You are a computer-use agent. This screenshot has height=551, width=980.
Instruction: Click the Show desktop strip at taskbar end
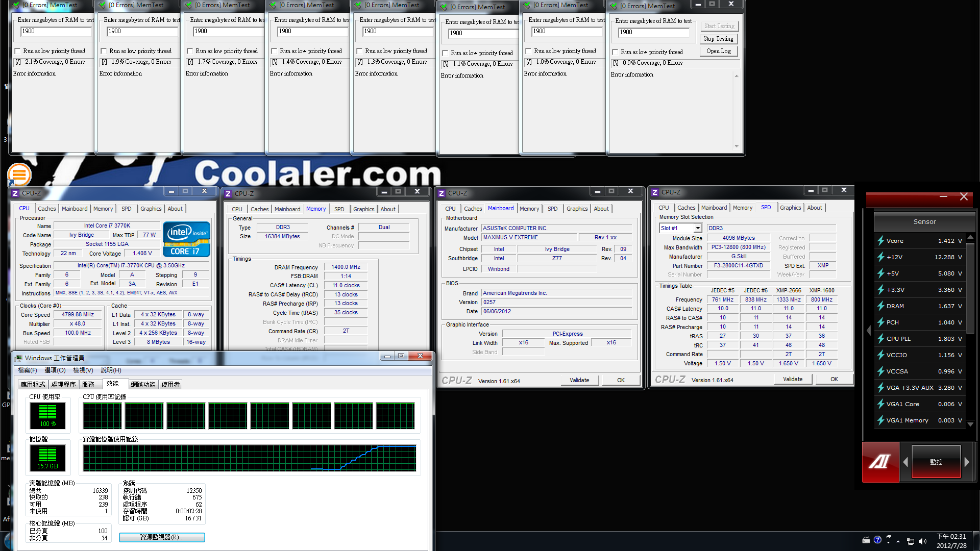976,541
